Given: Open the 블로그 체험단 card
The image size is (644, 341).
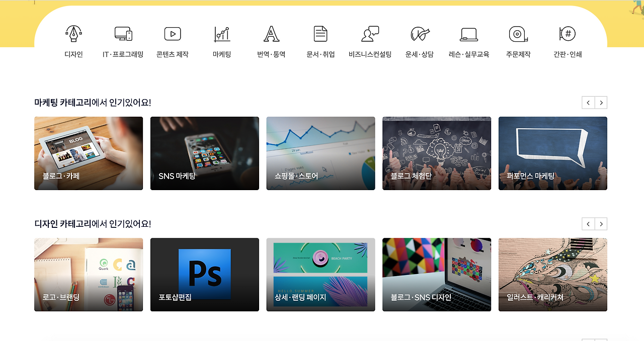Looking at the screenshot, I should [437, 153].
